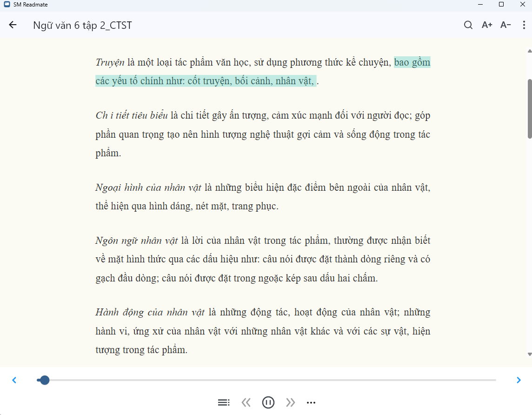Image resolution: width=532 pixels, height=415 pixels.
Task: Click the SM Readmate app icon
Action: 8,5
